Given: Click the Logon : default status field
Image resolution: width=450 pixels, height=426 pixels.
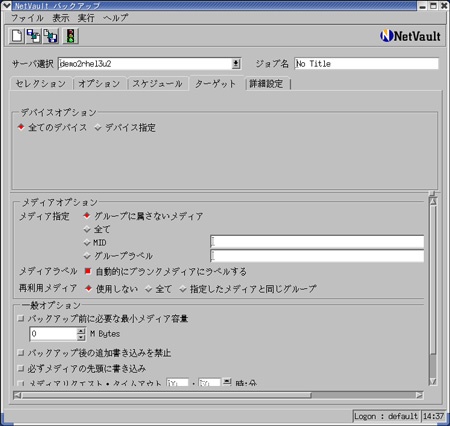Looking at the screenshot, I should click(386, 416).
